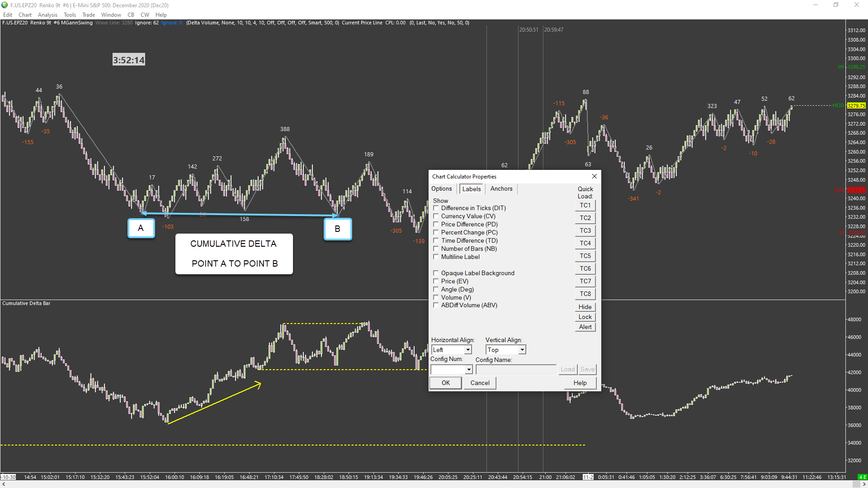The width and height of the screenshot is (868, 488).
Task: Check the Price Difference (PD) option
Action: pos(436,224)
